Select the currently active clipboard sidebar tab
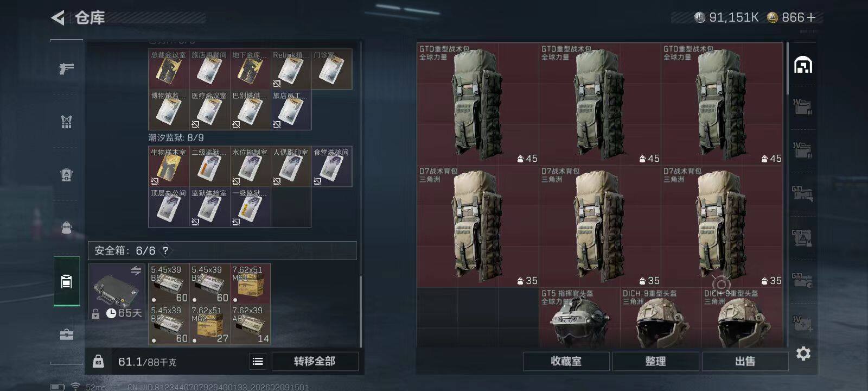 pyautogui.click(x=66, y=281)
